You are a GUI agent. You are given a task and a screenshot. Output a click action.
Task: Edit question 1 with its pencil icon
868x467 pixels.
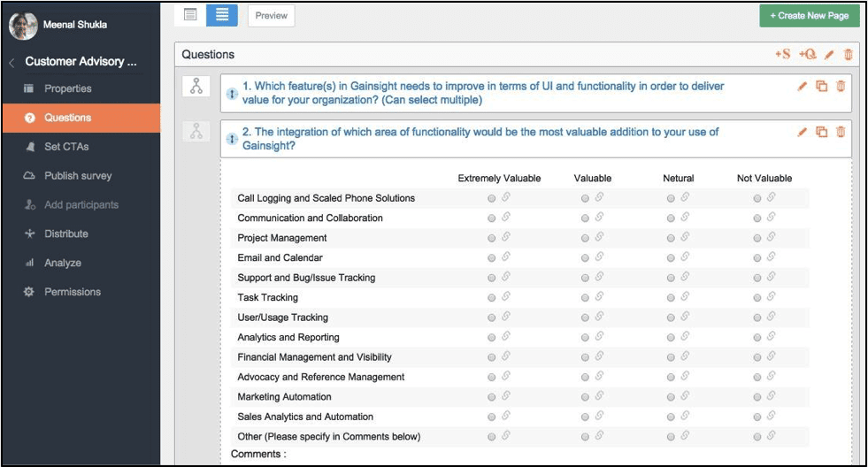point(803,87)
